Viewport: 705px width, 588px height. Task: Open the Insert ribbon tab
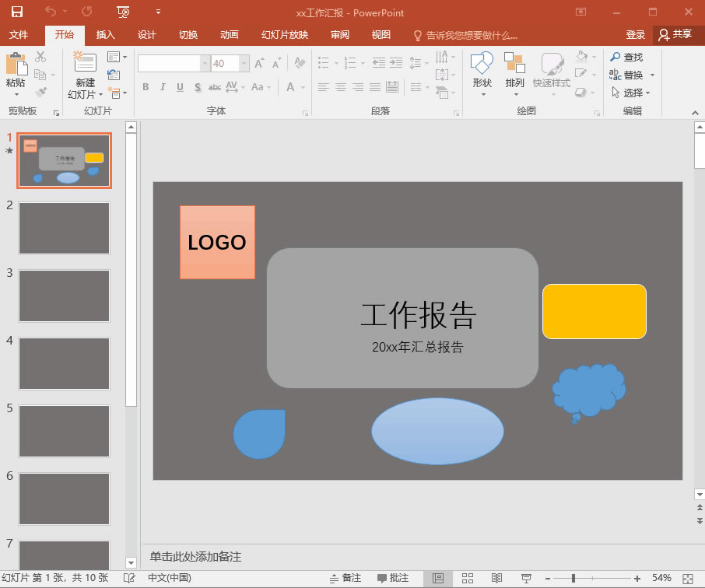[105, 35]
